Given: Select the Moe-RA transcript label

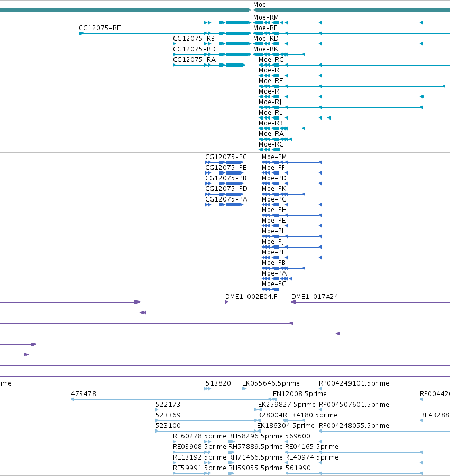Looking at the screenshot, I should click(x=271, y=134).
